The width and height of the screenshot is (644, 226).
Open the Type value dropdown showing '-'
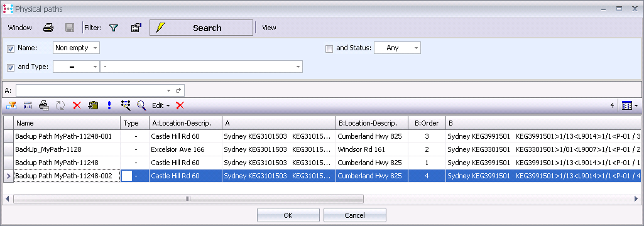(x=201, y=67)
